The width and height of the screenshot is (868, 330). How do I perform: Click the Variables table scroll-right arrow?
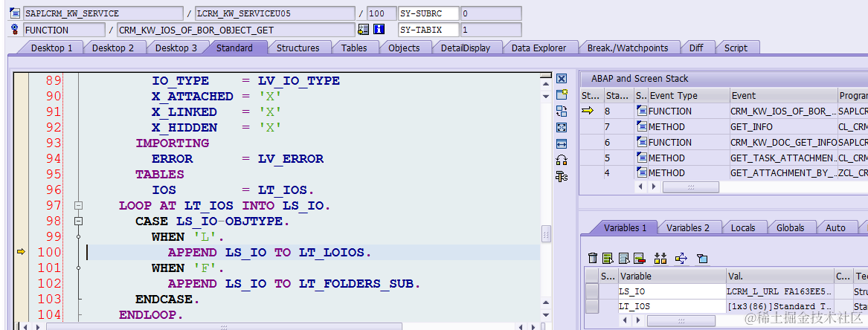[x=637, y=320]
